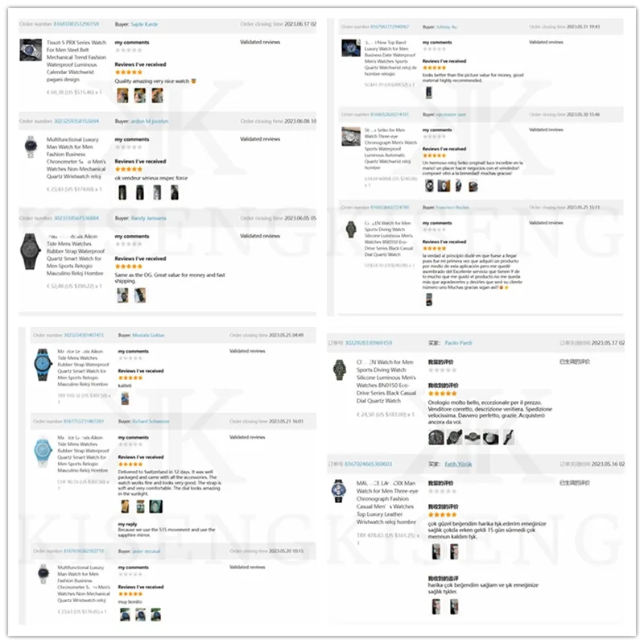Open buyer Sajde Karde's profile link
644x644 pixels.
tap(144, 24)
